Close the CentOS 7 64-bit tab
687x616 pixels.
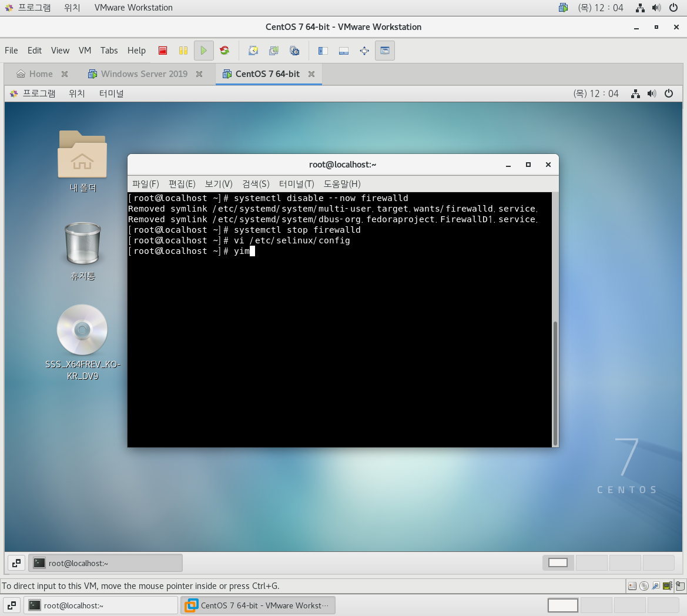311,74
